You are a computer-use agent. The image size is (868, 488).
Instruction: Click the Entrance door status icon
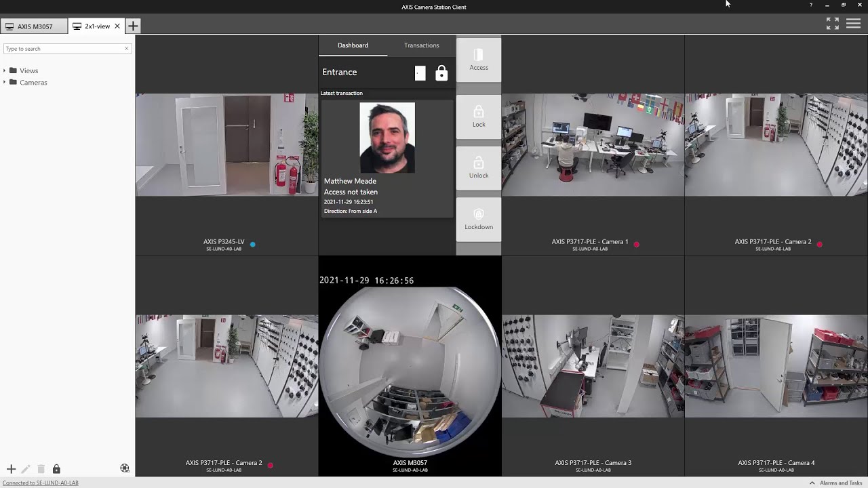420,73
